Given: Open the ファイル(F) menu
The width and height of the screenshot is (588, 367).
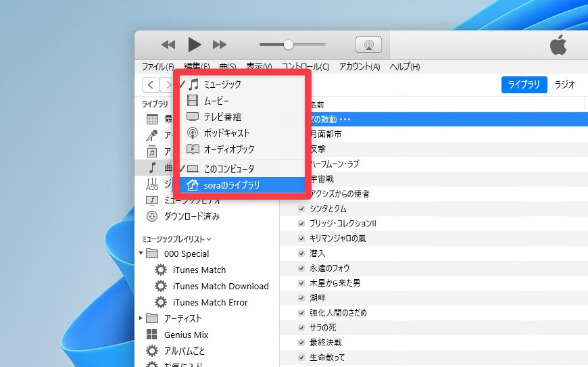Looking at the screenshot, I should (157, 67).
